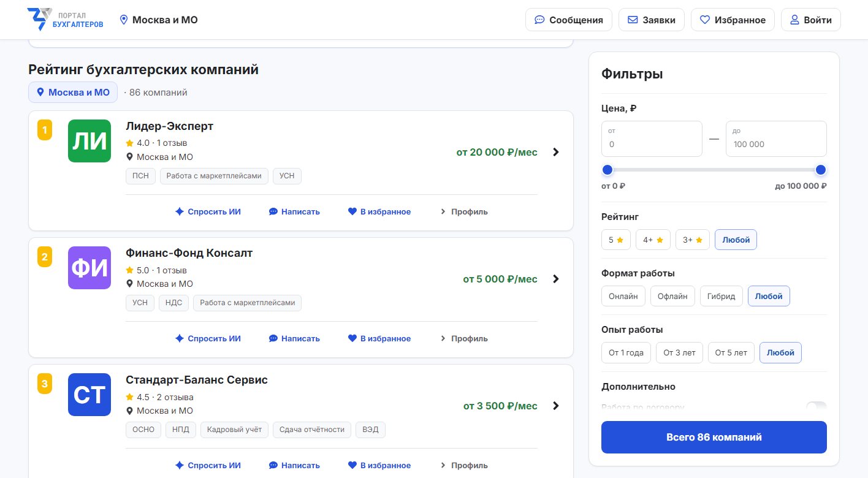The height and width of the screenshot is (478, 868).
Task: Focus the maximum price 'до' field
Action: coord(776,138)
